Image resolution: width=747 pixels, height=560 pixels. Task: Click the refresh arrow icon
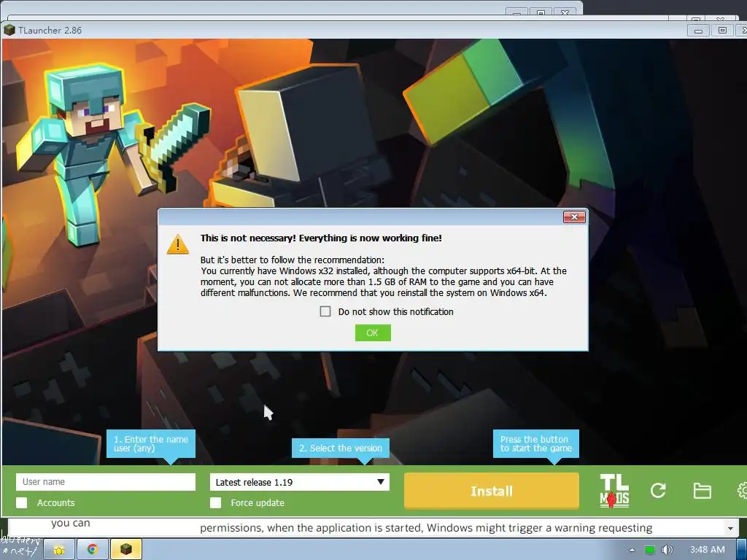pyautogui.click(x=658, y=491)
